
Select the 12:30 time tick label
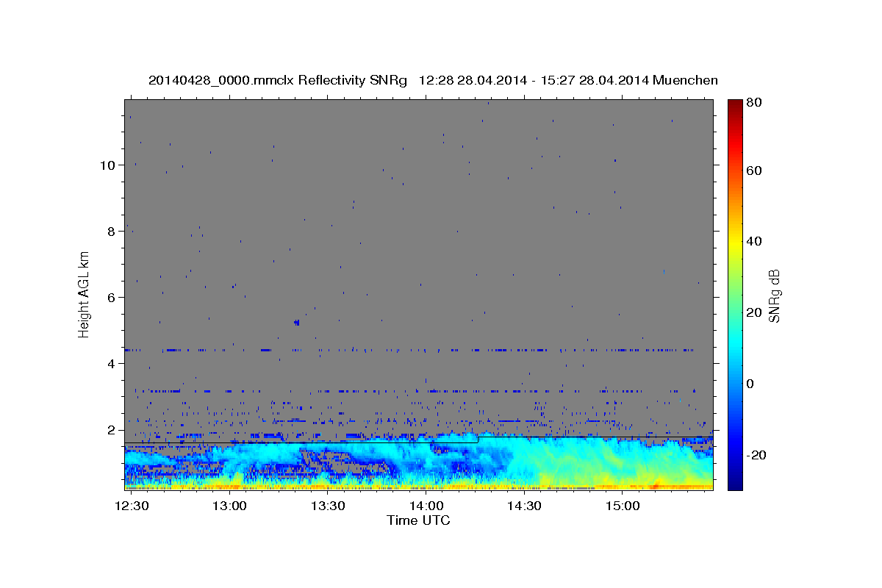[x=132, y=506]
